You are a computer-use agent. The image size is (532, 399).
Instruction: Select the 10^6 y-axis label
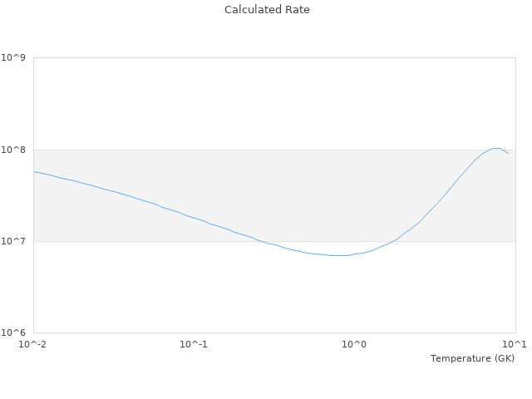pyautogui.click(x=14, y=332)
